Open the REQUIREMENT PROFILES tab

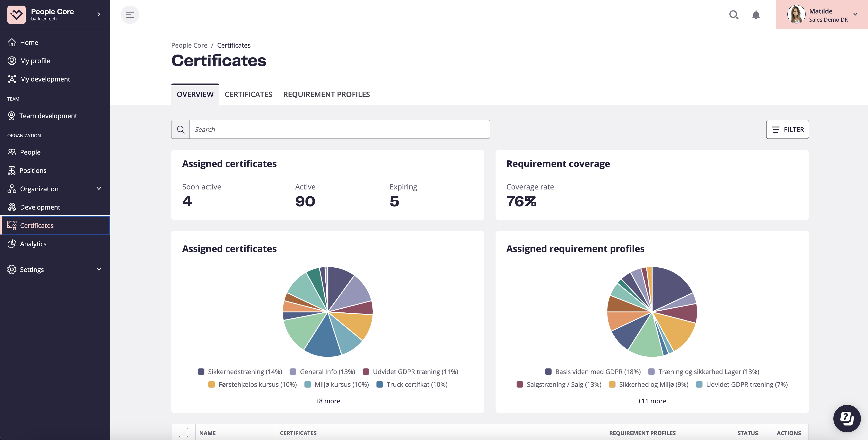point(326,94)
